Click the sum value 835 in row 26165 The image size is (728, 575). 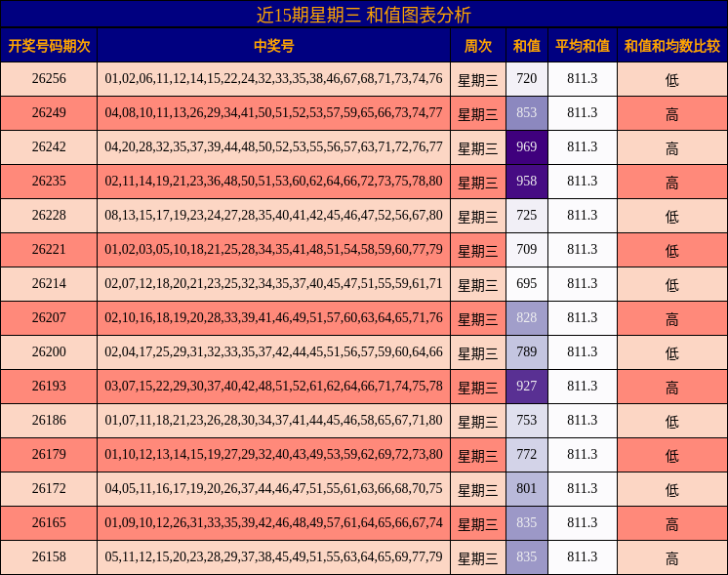tap(527, 522)
